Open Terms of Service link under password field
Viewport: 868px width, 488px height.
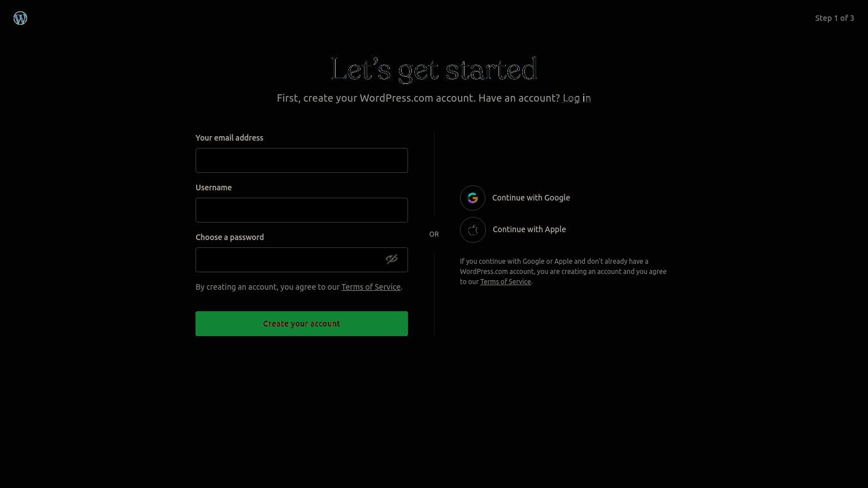[371, 287]
